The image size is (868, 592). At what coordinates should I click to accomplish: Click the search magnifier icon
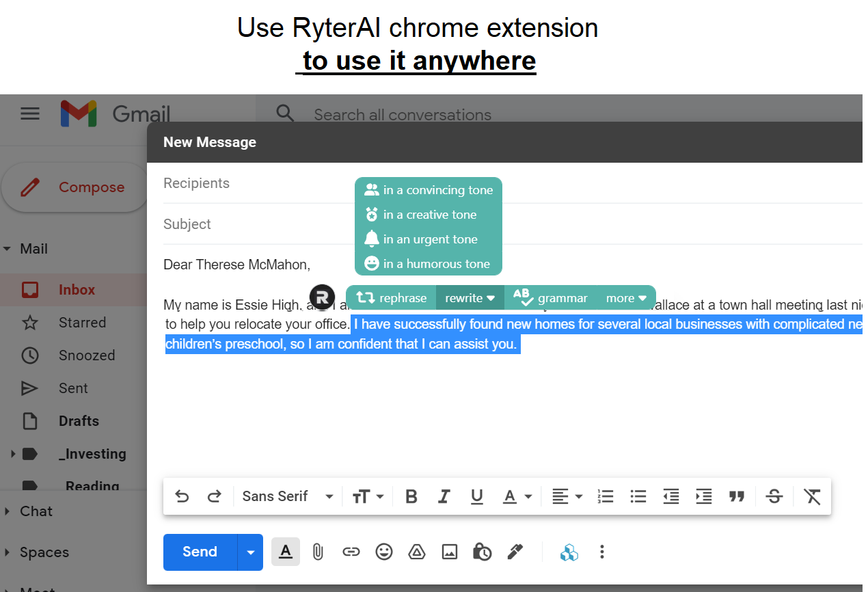click(285, 113)
